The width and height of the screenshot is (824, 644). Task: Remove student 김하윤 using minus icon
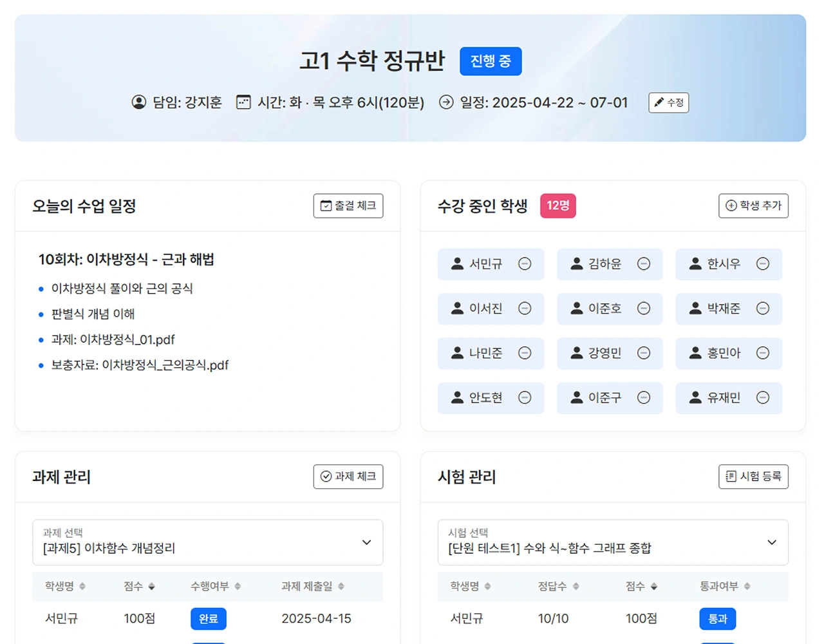[x=644, y=264]
